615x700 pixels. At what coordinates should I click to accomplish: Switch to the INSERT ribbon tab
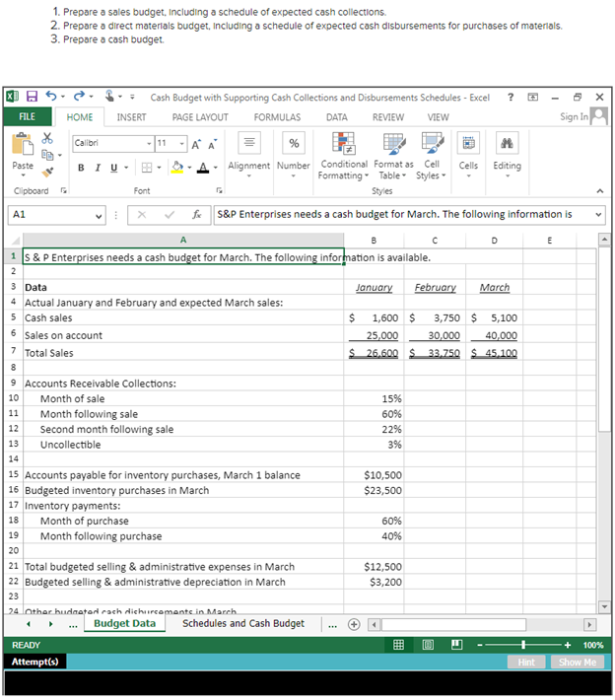pos(131,117)
